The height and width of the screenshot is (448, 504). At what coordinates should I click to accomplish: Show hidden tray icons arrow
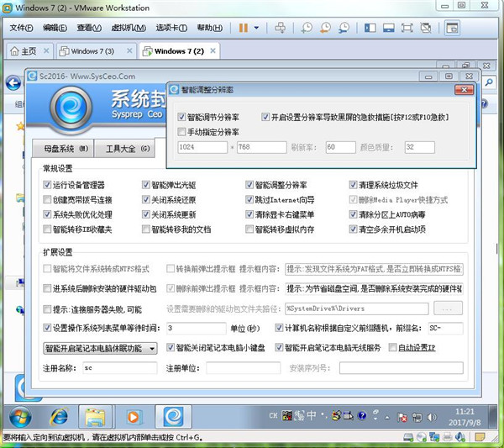click(x=387, y=418)
